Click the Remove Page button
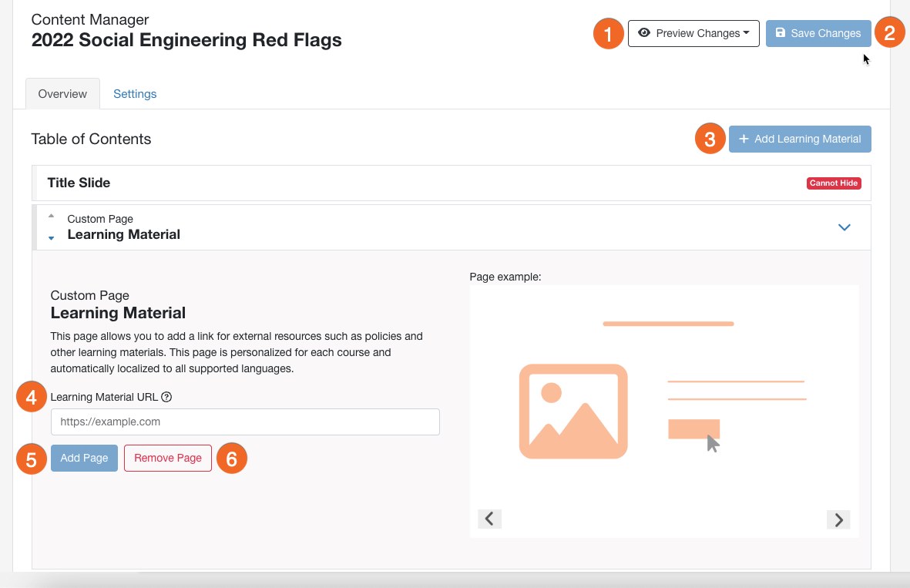The height and width of the screenshot is (588, 910). click(167, 458)
